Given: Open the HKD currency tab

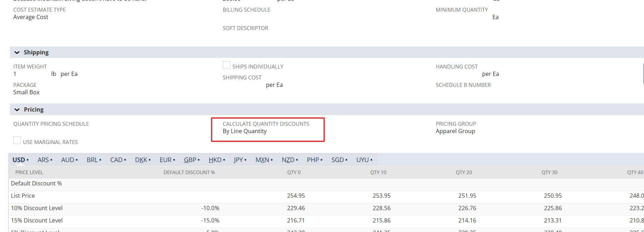Looking at the screenshot, I should coord(215,160).
